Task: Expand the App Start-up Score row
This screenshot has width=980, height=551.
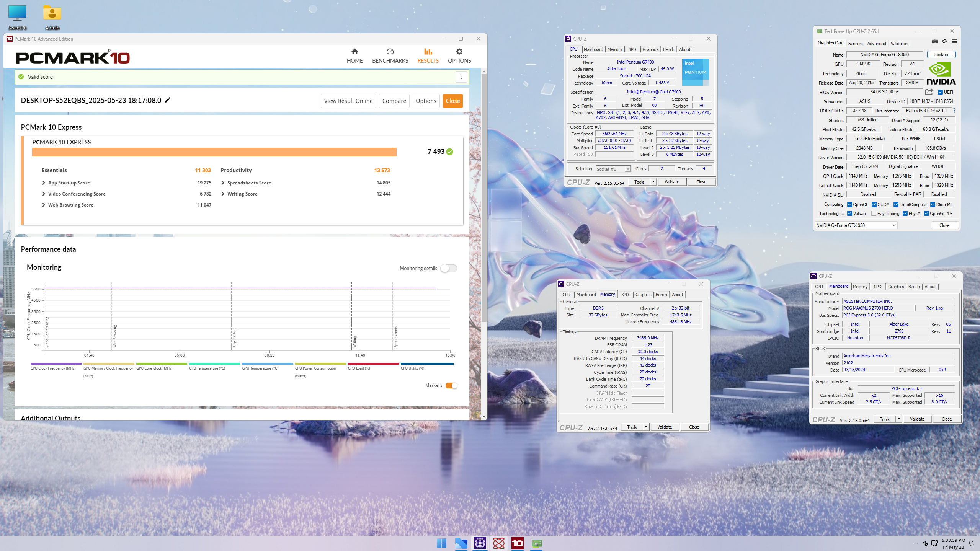Action: coord(44,183)
